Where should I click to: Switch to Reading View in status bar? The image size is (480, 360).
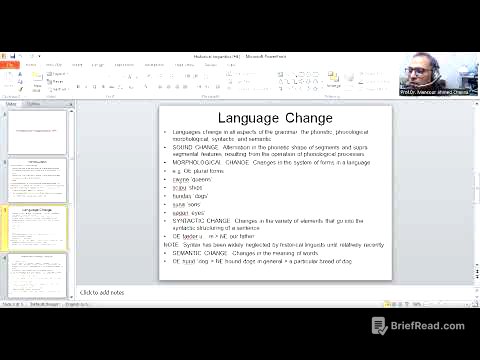pyautogui.click(x=400, y=304)
